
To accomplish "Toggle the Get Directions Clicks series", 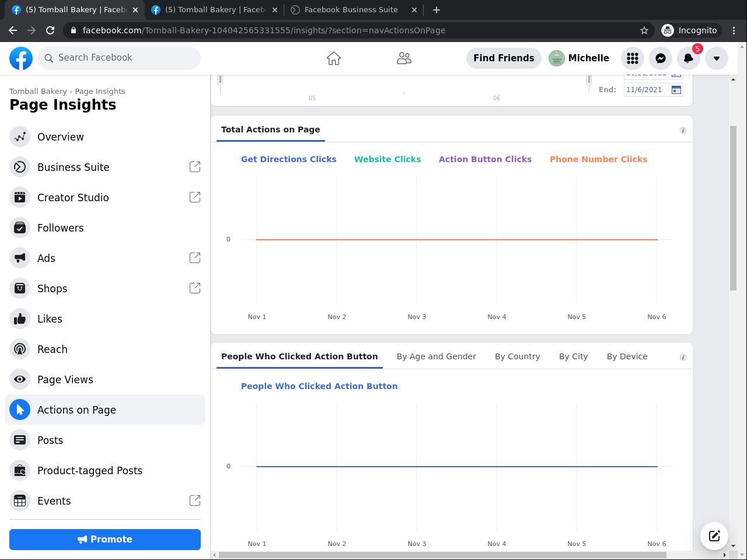I will point(288,159).
